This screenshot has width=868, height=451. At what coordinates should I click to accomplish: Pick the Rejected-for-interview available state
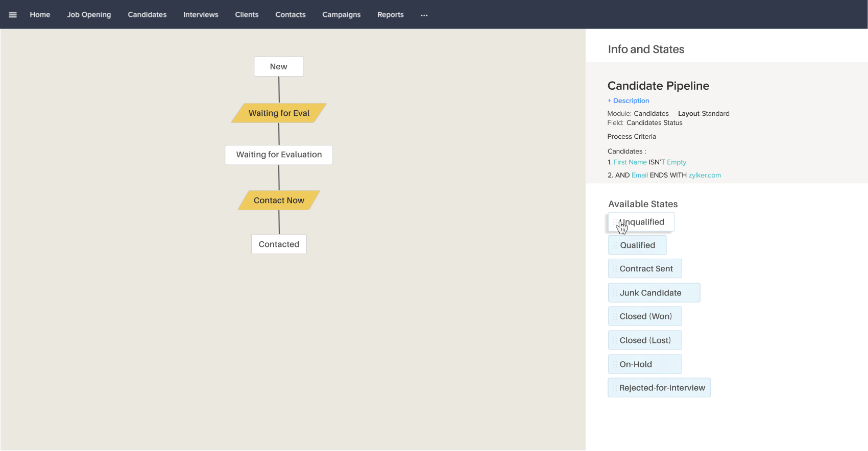[x=659, y=388]
